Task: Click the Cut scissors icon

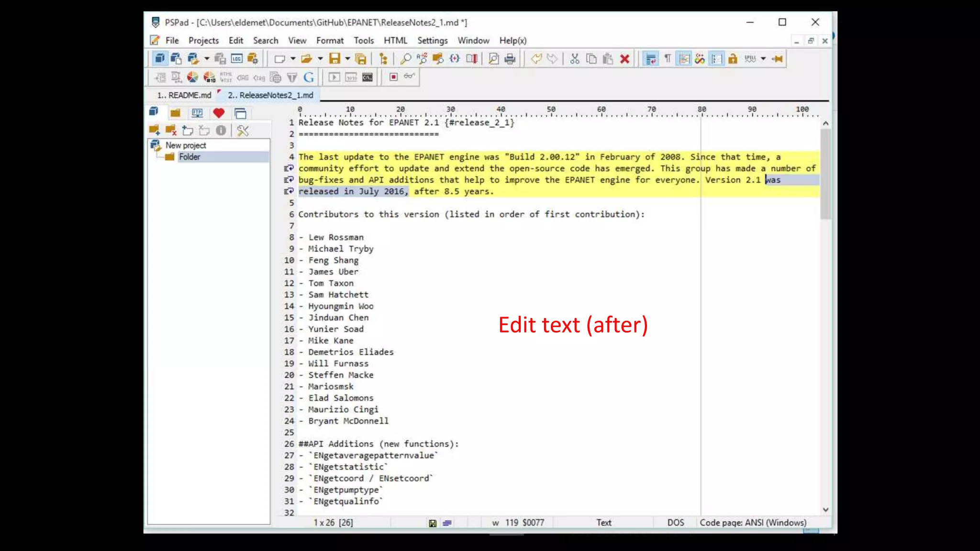Action: 575,59
